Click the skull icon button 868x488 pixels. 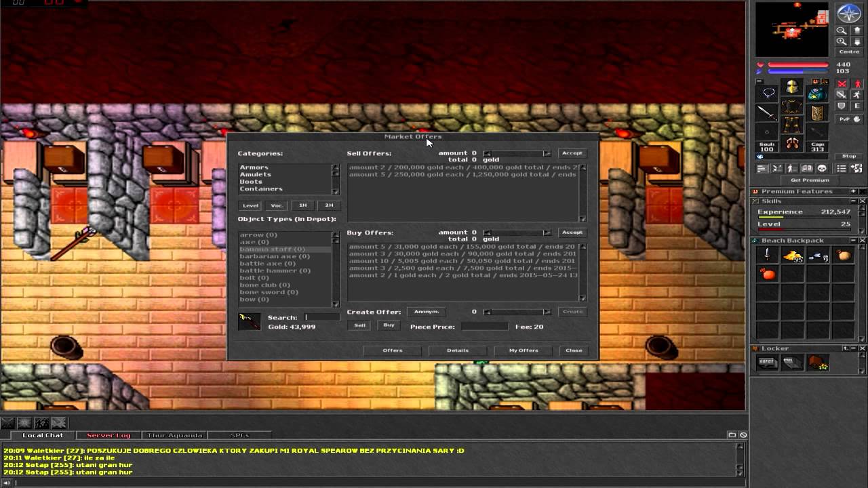point(822,168)
